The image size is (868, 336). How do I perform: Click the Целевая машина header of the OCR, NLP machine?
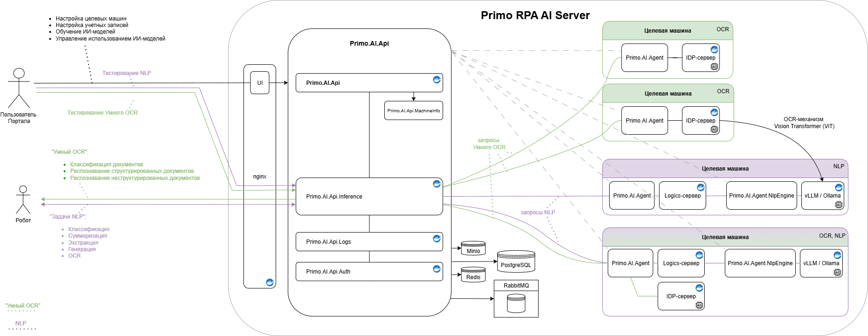click(x=725, y=237)
